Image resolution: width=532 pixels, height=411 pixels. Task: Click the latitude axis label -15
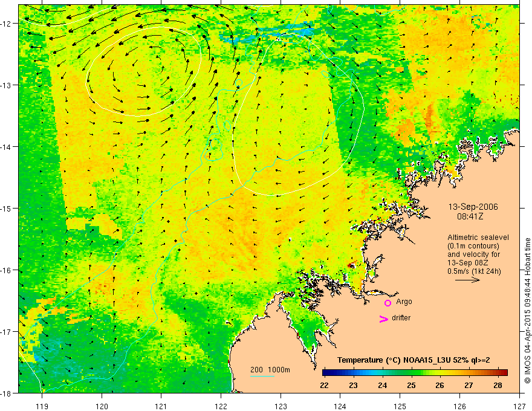[6, 208]
